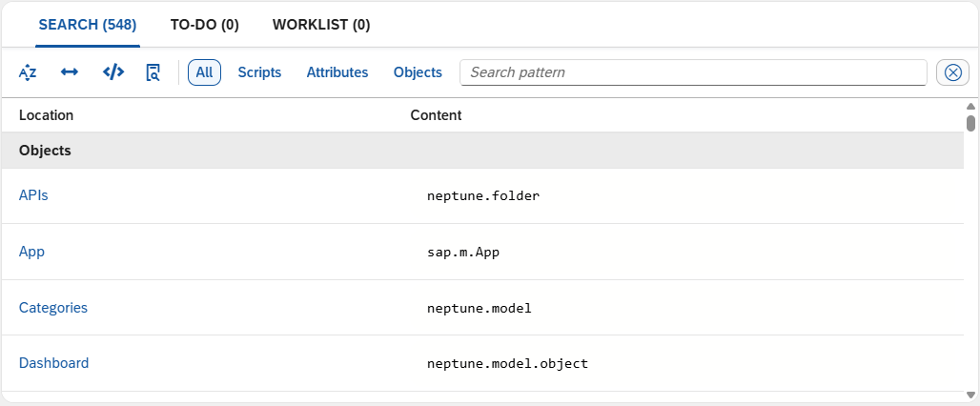Open the APIs location link
The image size is (980, 406).
pyautogui.click(x=33, y=195)
